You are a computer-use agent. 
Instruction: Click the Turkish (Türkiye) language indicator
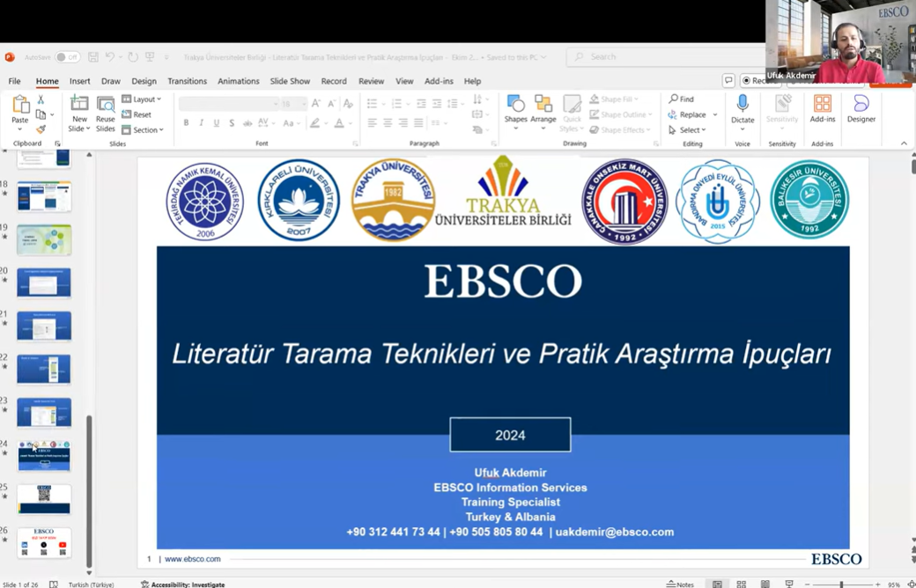click(91, 584)
